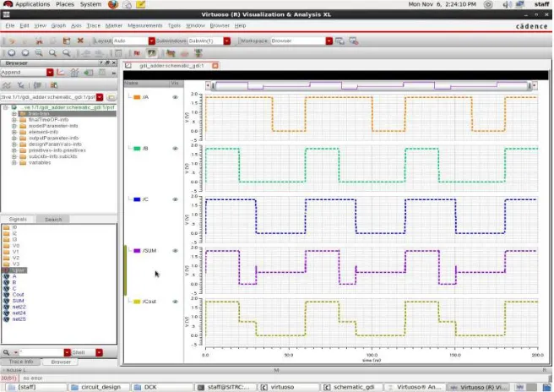Click the second round pan icon in second toolbar
554x392 pixels.
click(x=25, y=53)
